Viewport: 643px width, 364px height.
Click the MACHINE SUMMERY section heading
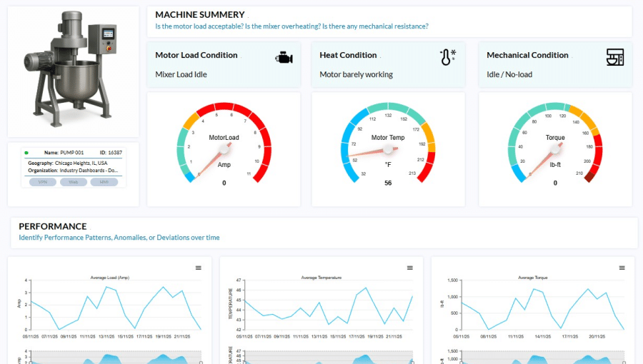click(x=200, y=14)
